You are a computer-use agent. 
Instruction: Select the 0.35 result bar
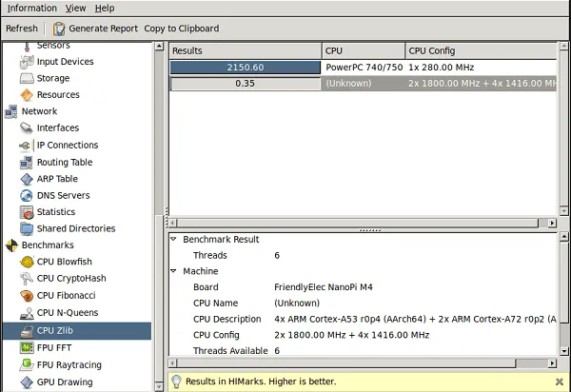click(246, 84)
